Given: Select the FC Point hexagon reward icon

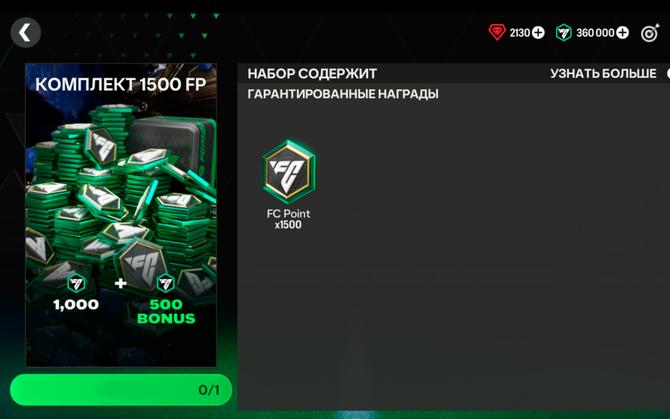Looking at the screenshot, I should coord(289,172).
